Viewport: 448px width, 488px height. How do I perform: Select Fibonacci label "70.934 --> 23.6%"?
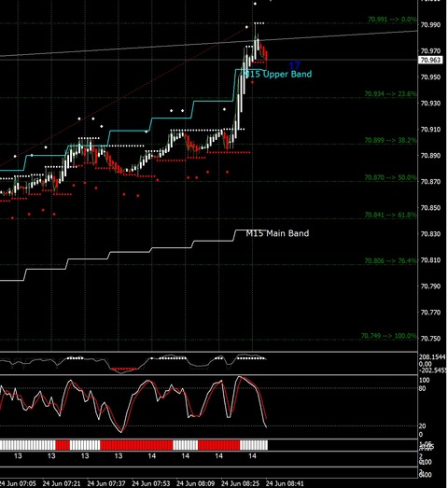click(x=390, y=93)
